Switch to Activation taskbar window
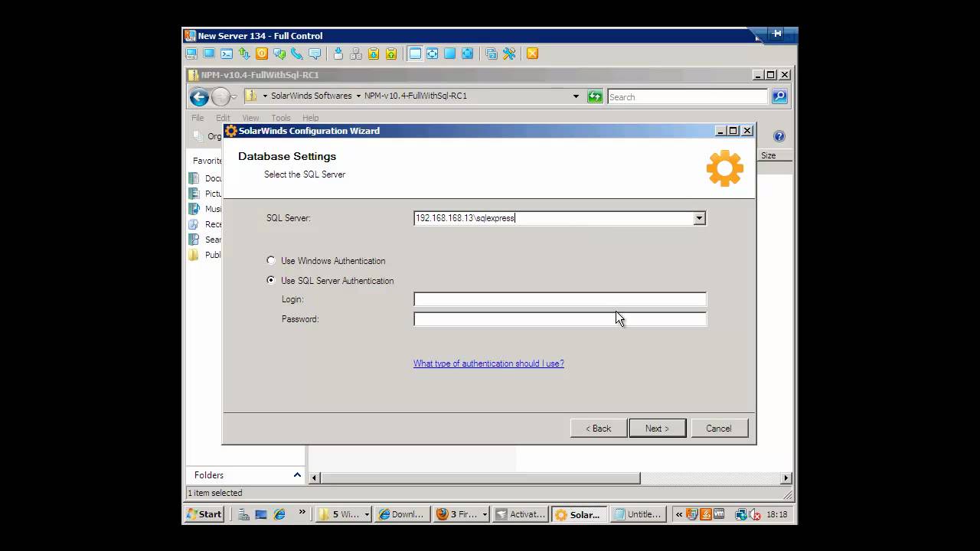This screenshot has width=980, height=551. [520, 514]
